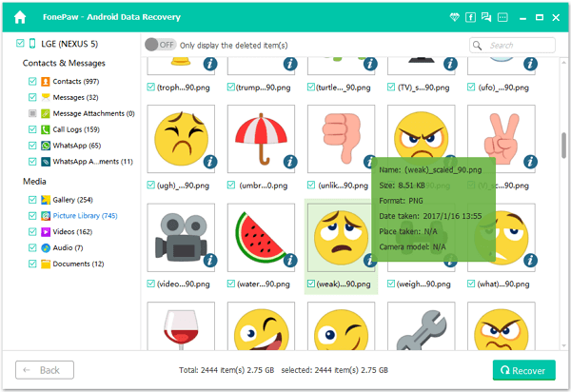Open WhatsApp A...ments (11) category

pos(93,161)
